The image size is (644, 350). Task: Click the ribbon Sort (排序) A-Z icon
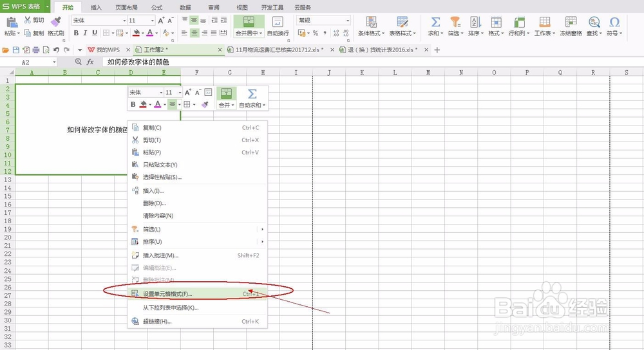pyautogui.click(x=475, y=22)
